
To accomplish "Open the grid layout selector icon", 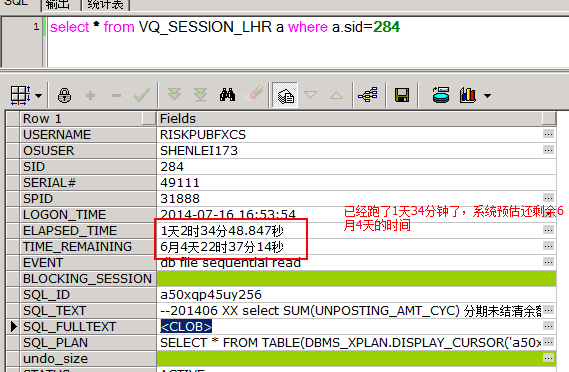I will 20,95.
